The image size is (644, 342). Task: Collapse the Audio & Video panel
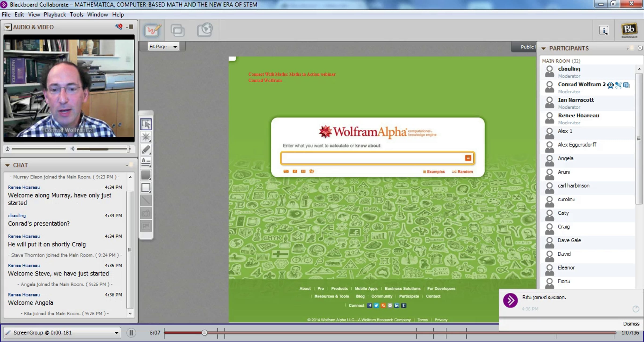tap(7, 27)
